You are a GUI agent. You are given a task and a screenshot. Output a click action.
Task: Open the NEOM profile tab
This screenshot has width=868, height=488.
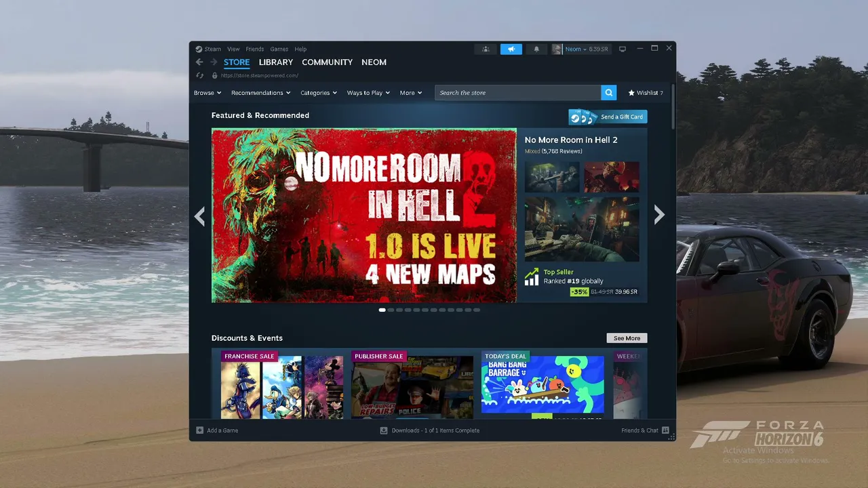[374, 62]
